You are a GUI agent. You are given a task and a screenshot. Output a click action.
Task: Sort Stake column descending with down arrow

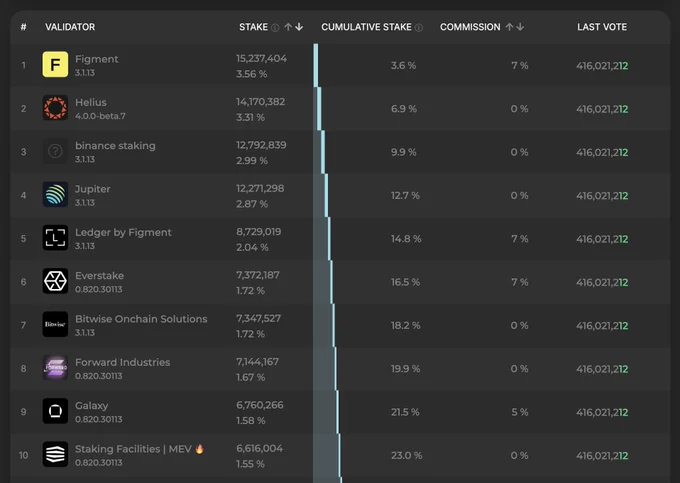(x=299, y=27)
